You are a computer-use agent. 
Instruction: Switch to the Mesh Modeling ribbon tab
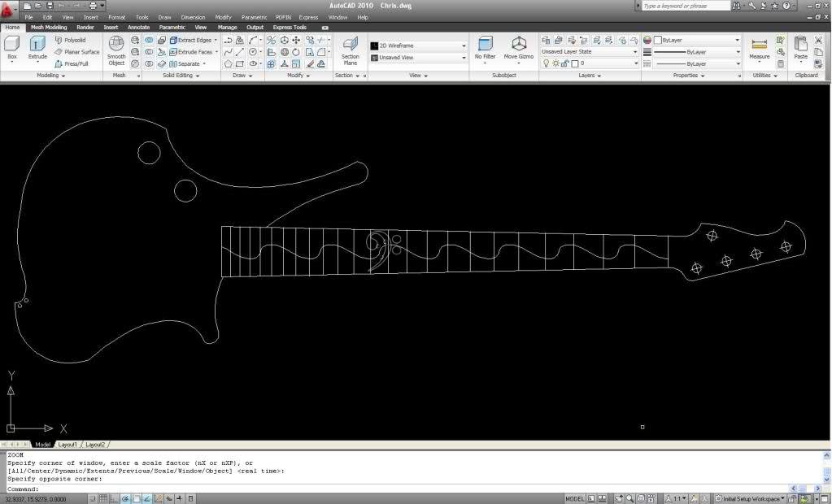49,28
